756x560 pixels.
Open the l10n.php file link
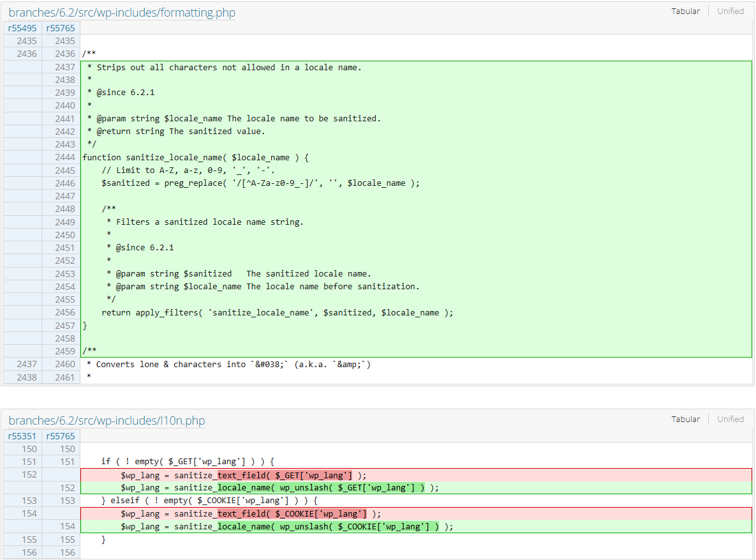point(107,421)
